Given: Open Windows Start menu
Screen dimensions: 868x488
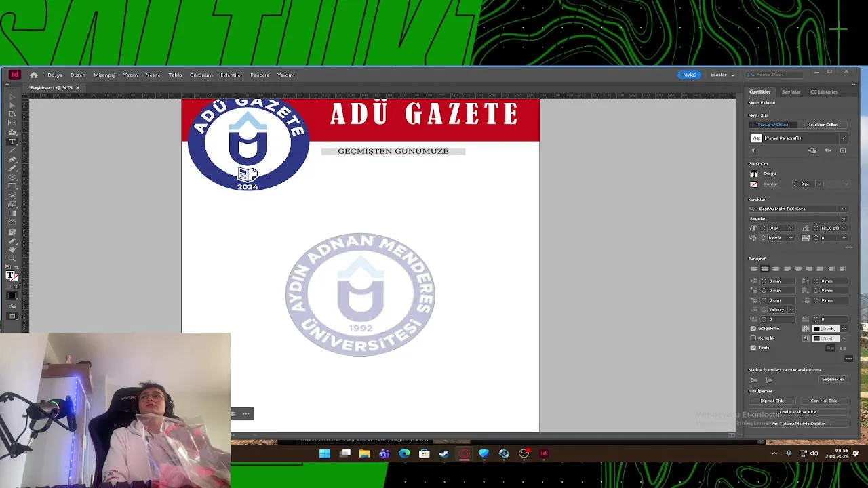Looking at the screenshot, I should click(325, 453).
